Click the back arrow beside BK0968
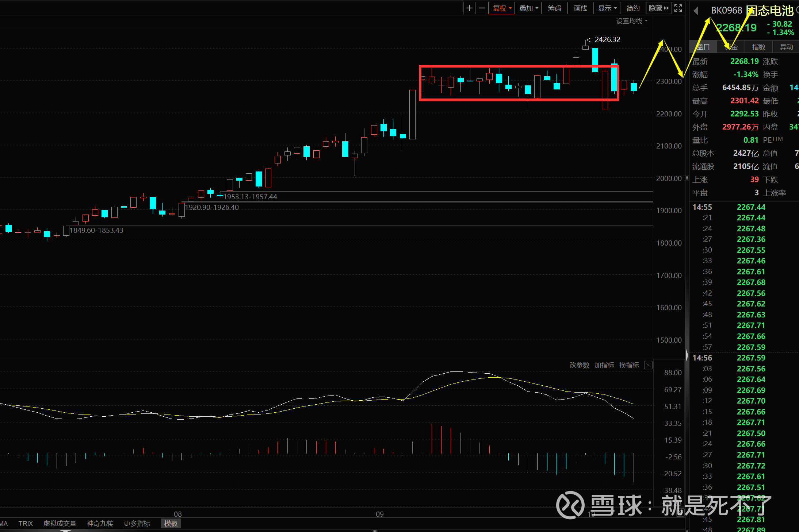This screenshot has width=799, height=532. [x=696, y=11]
